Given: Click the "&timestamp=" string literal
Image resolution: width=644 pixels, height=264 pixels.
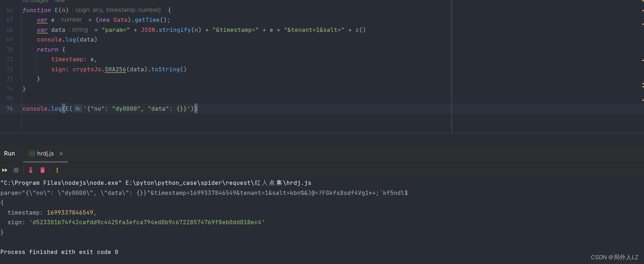Looking at the screenshot, I should point(236,30).
